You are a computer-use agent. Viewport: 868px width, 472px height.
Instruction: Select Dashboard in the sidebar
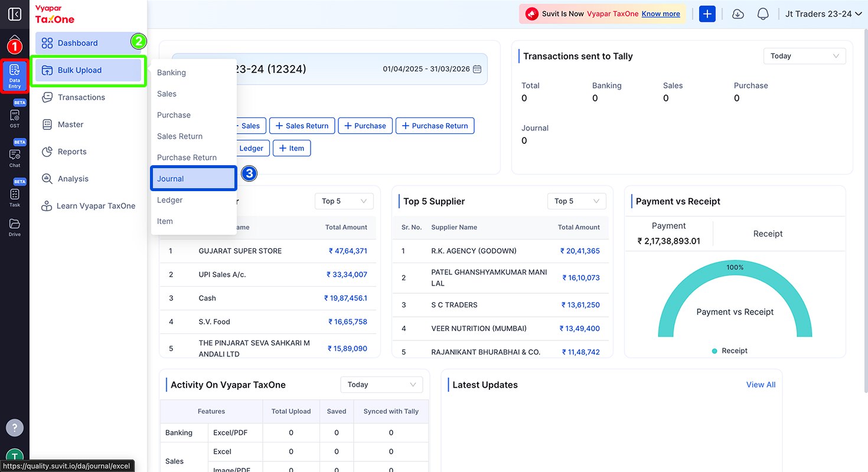[88, 43]
